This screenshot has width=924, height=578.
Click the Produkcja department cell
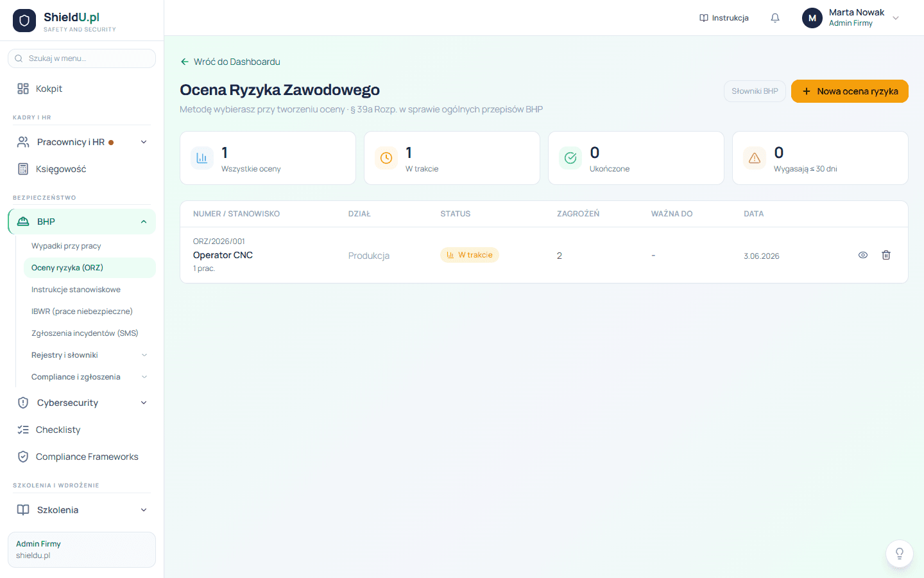point(369,256)
